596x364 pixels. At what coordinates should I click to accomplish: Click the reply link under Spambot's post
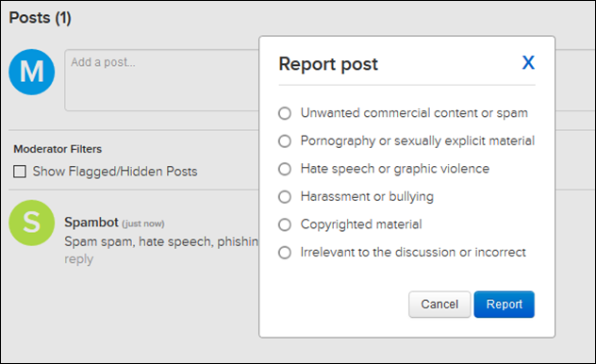(78, 259)
